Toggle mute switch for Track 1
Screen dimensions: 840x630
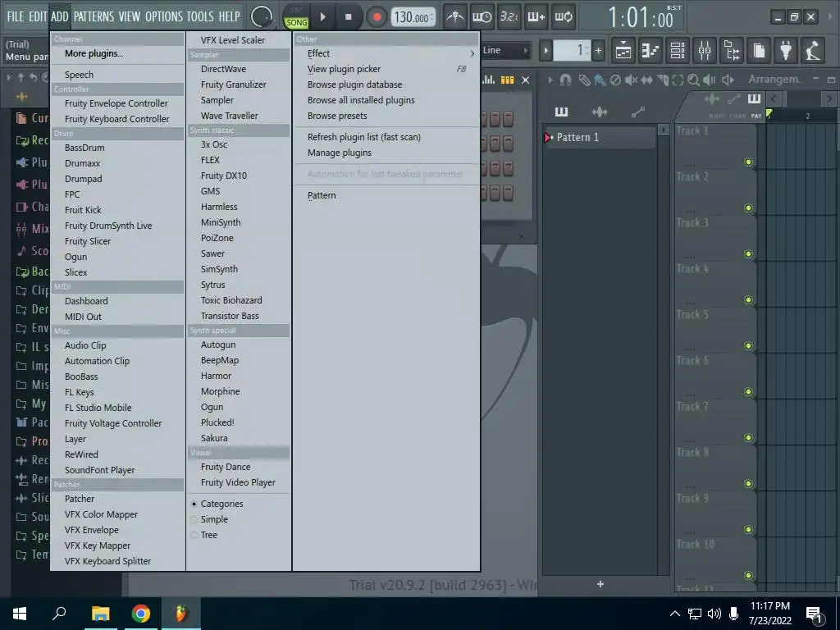(748, 162)
